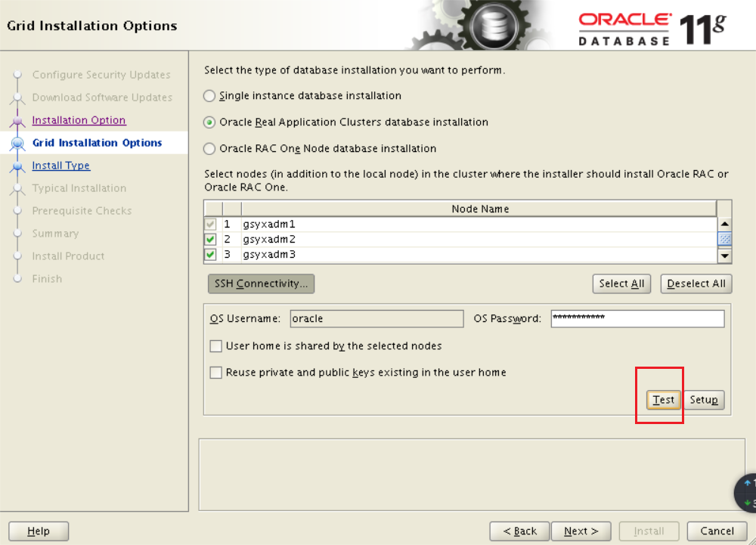Test SSH connectivity with Test button

click(664, 400)
